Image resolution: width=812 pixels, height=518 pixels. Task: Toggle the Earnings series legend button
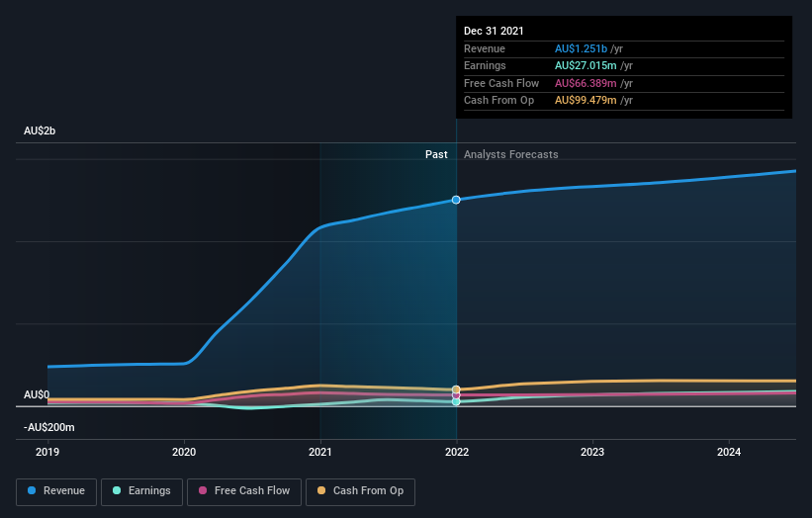pos(141,491)
